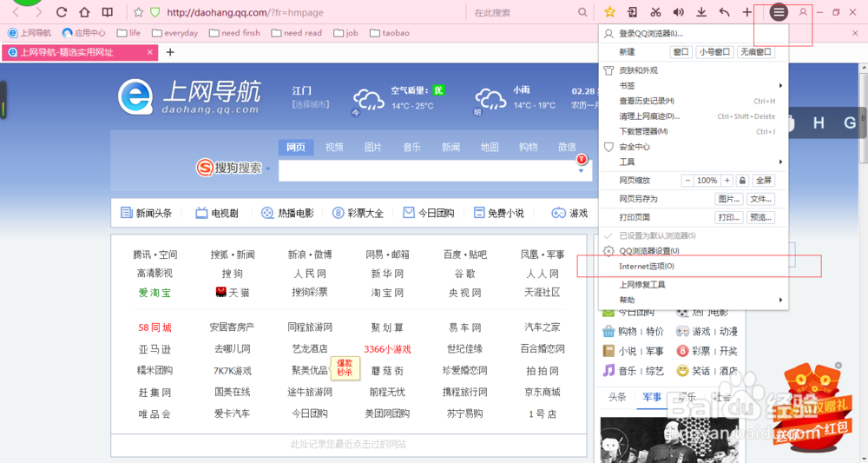This screenshot has width=868, height=463.
Task: Close the 上网导航 tab
Action: point(150,52)
